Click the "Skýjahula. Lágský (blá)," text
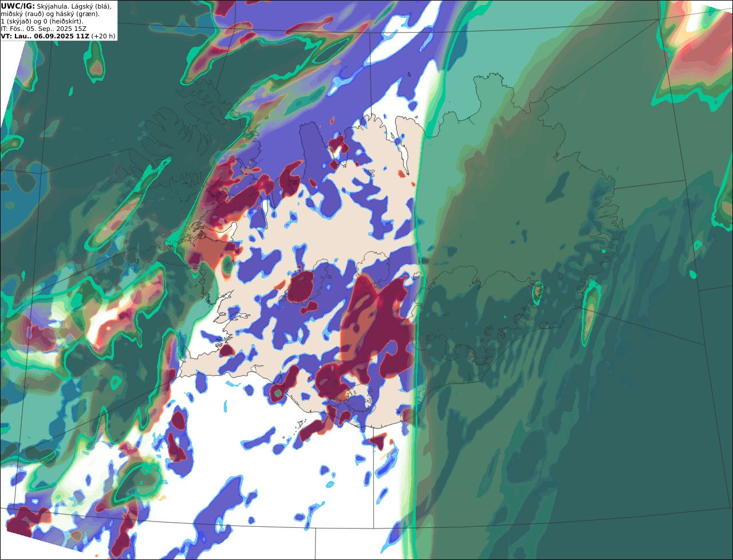733x560 pixels. pyautogui.click(x=74, y=6)
